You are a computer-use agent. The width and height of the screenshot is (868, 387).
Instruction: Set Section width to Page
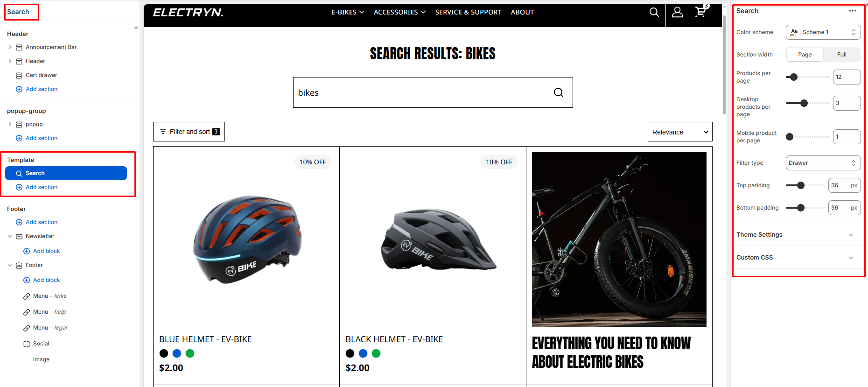[x=805, y=55]
